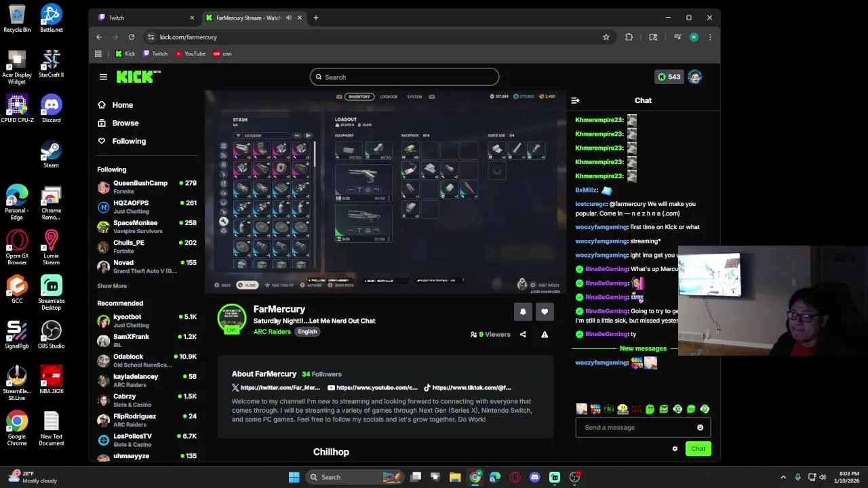View site information for kick.com
868x488 pixels.
151,37
